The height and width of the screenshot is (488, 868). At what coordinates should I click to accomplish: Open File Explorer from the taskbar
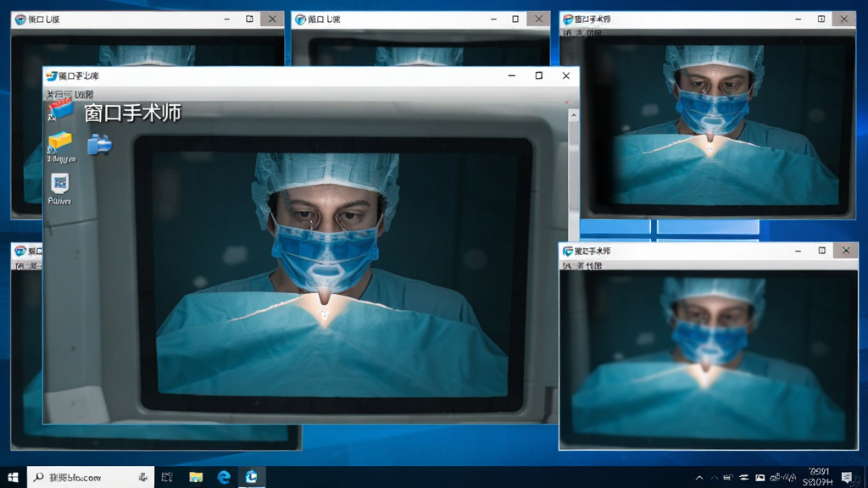tap(196, 477)
